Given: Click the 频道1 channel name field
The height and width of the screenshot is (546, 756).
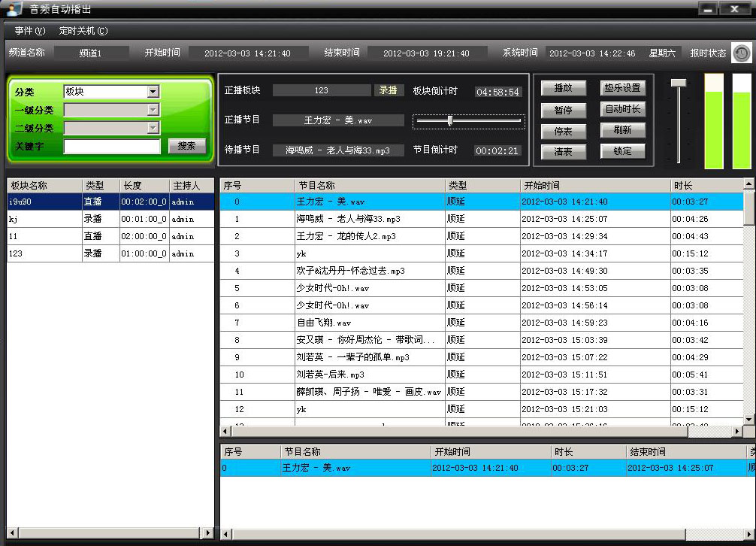Looking at the screenshot, I should [91, 53].
